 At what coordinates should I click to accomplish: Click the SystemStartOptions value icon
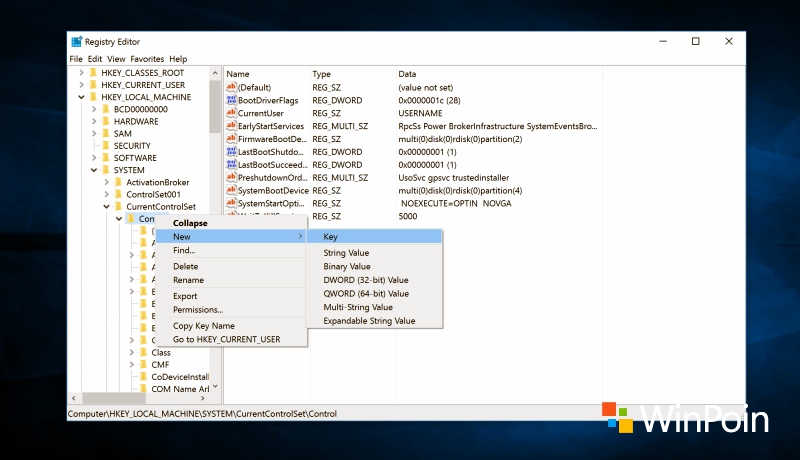[231, 203]
